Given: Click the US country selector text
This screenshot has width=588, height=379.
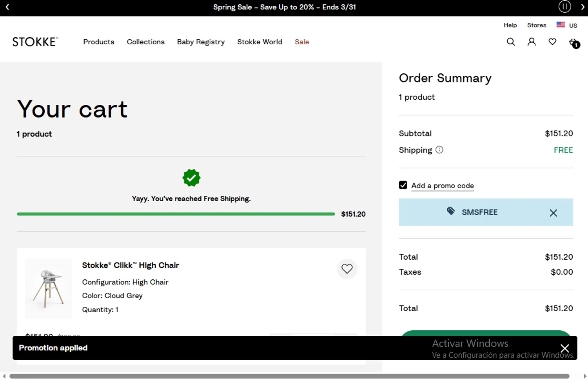Looking at the screenshot, I should (573, 26).
